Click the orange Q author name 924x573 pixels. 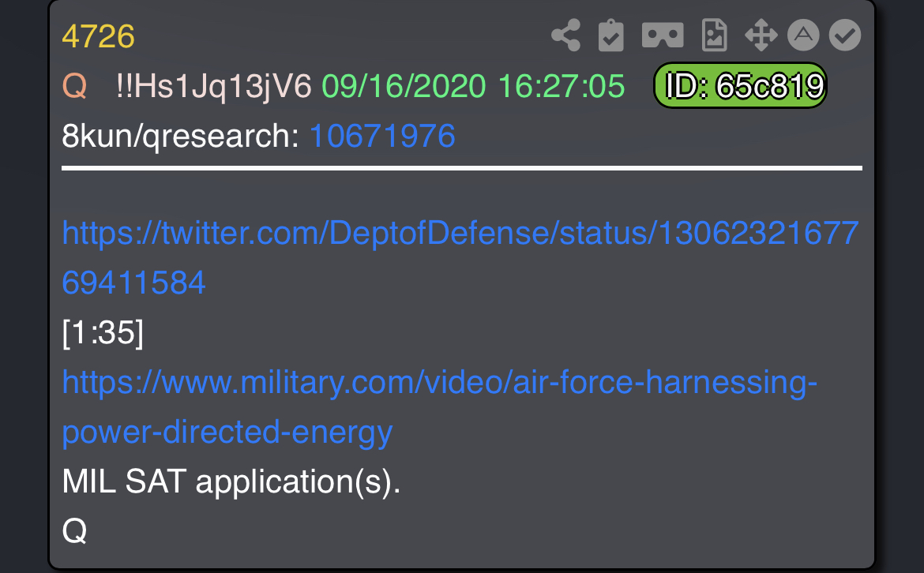click(75, 87)
